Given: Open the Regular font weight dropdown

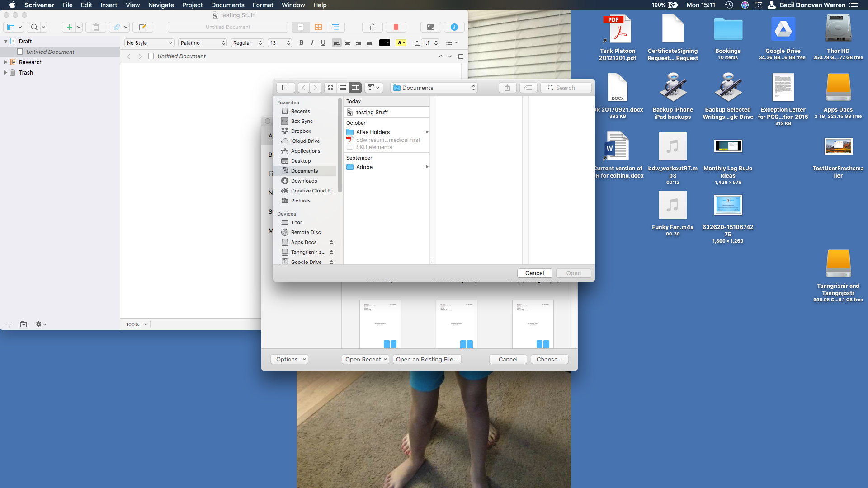Looking at the screenshot, I should pos(247,43).
